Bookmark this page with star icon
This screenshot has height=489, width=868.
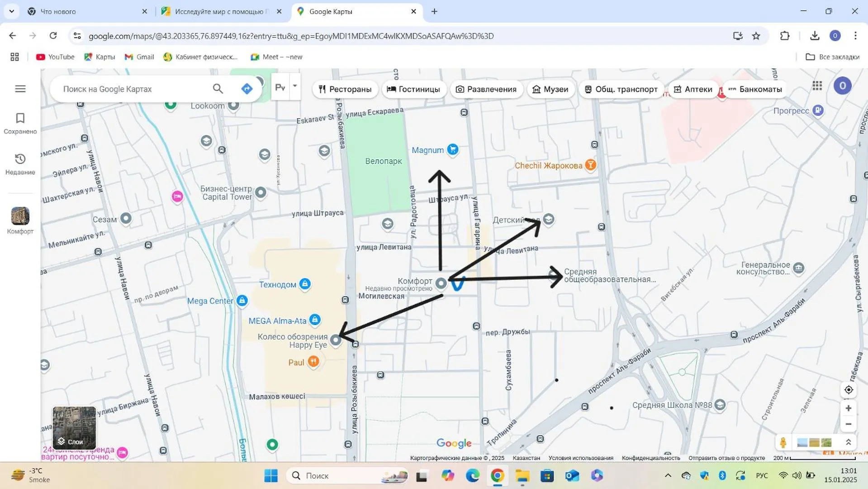point(756,36)
